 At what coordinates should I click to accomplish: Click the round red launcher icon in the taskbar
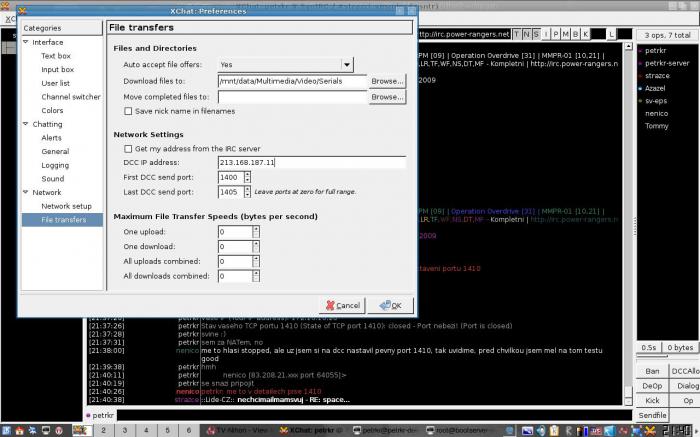coord(59,430)
